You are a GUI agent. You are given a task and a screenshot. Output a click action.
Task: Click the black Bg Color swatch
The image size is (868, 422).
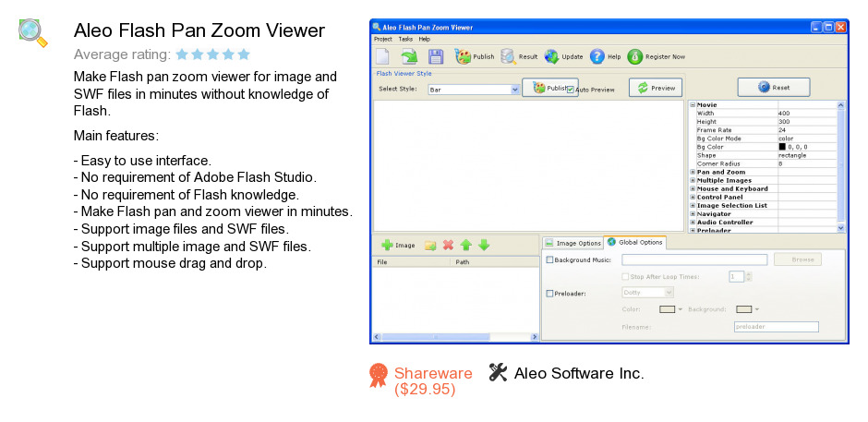[x=782, y=148]
